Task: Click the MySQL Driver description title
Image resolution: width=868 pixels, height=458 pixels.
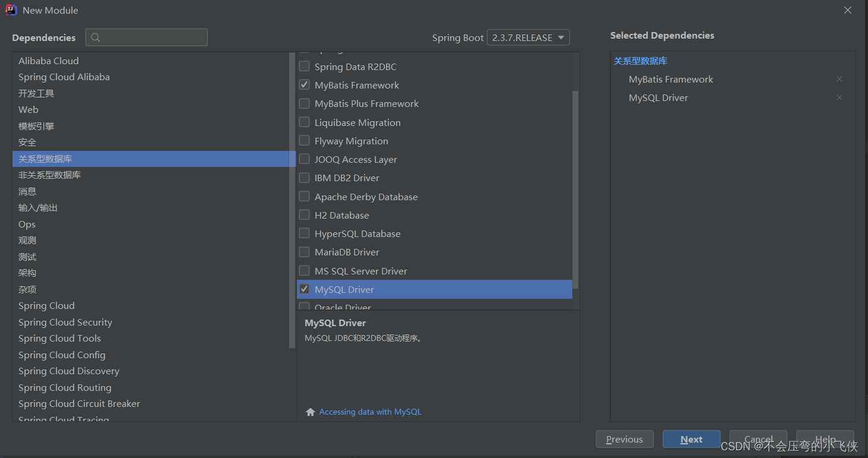Action: 335,323
